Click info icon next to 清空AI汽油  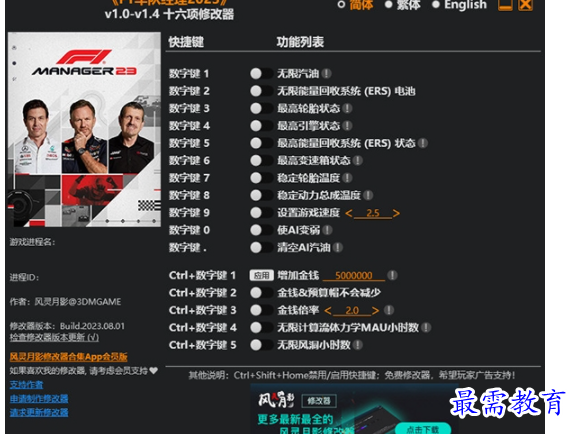pyautogui.click(x=338, y=247)
